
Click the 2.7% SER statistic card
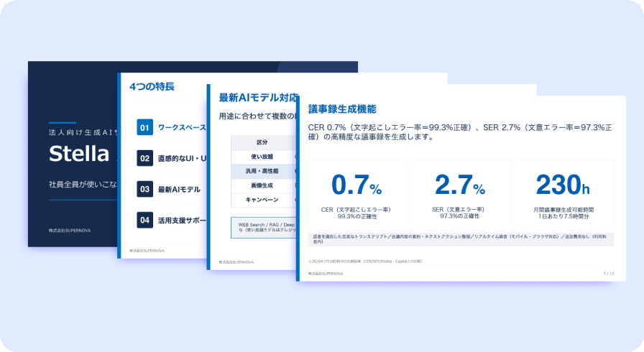click(461, 192)
